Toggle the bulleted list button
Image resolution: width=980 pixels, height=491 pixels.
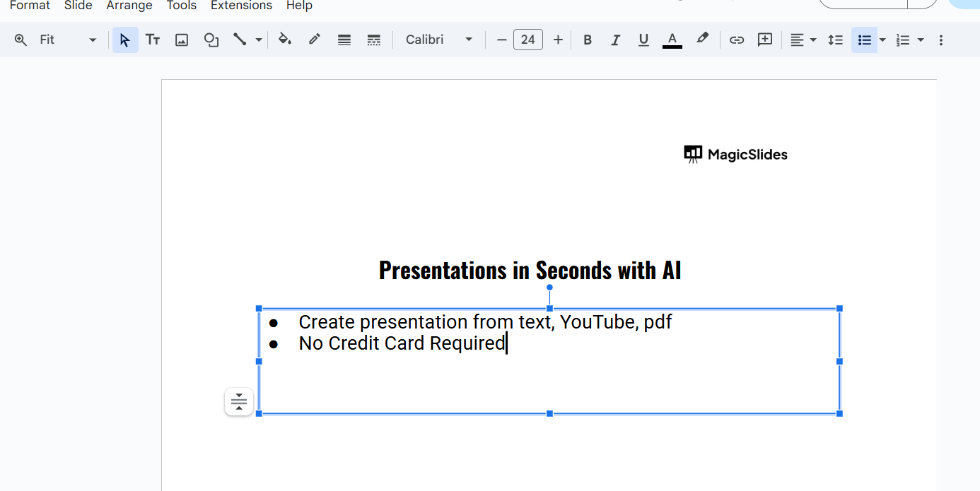point(864,40)
